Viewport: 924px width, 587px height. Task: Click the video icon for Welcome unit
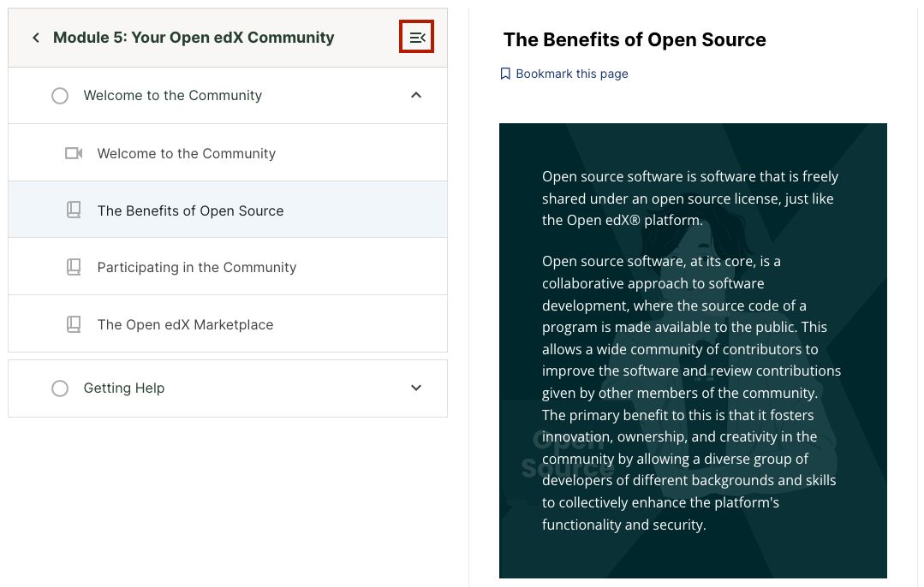point(74,153)
